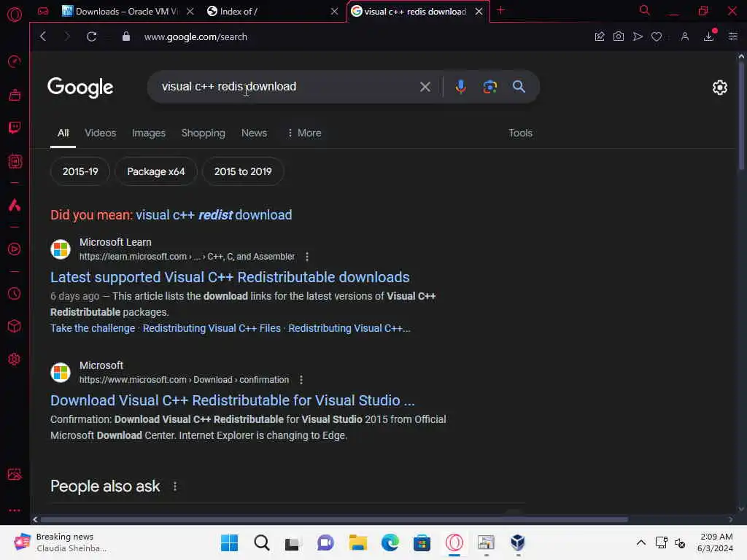Apply the 2015 to 2019 suggestion chip
This screenshot has height=560, width=747.
pyautogui.click(x=243, y=171)
